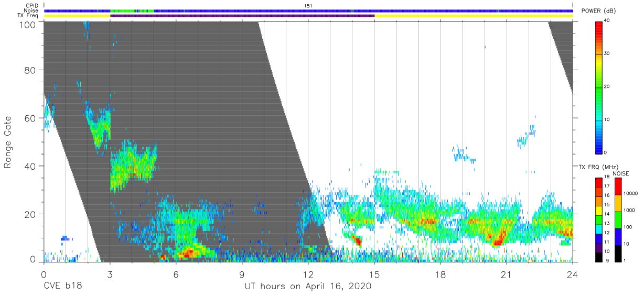Click the x-axis tick label 6
This screenshot has width=644, height=297.
point(176,273)
